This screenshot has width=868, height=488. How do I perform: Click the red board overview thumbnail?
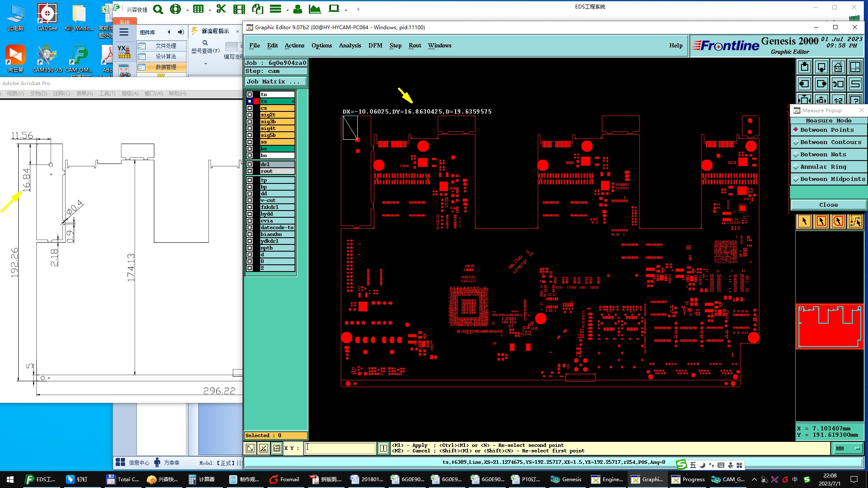(829, 327)
